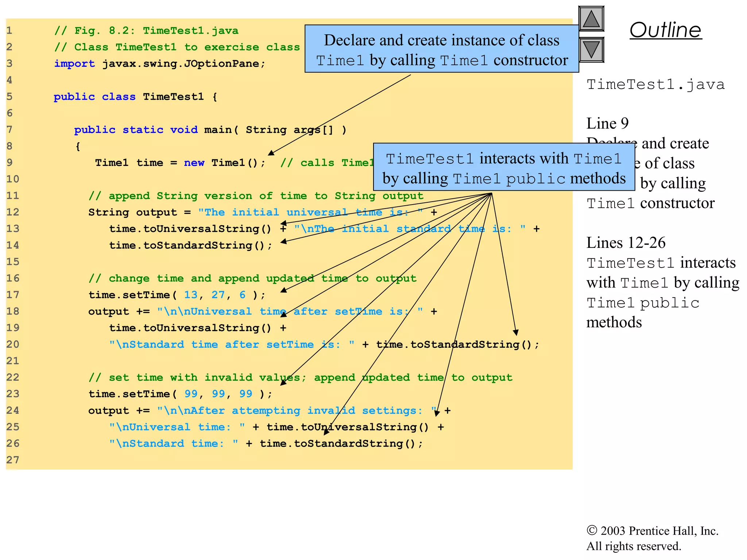Click "String output =" on line 12
Viewport: 747px width, 560px height.
click(x=140, y=213)
